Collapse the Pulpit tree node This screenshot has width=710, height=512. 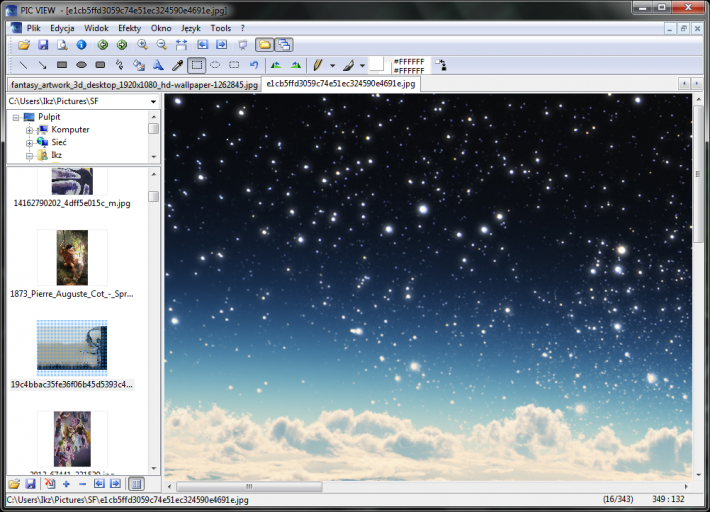coord(16,118)
